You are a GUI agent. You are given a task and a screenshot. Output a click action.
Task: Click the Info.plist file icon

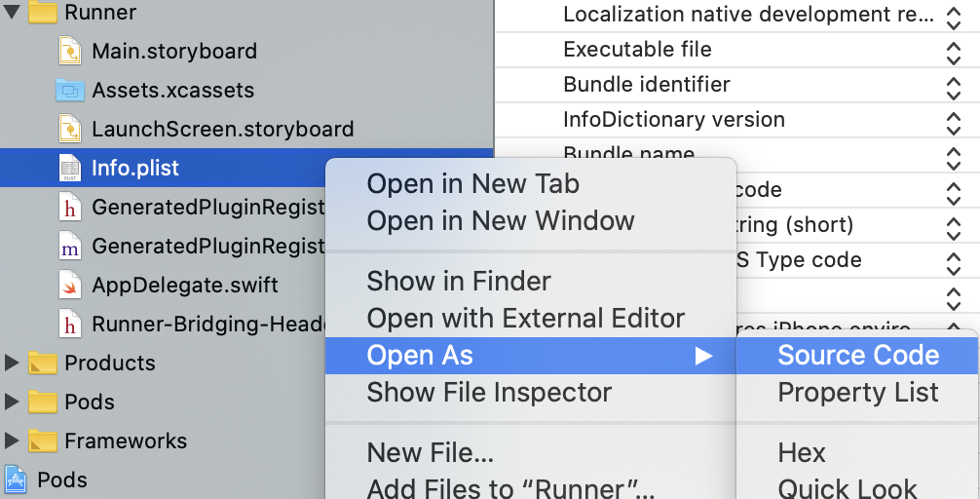[70, 168]
